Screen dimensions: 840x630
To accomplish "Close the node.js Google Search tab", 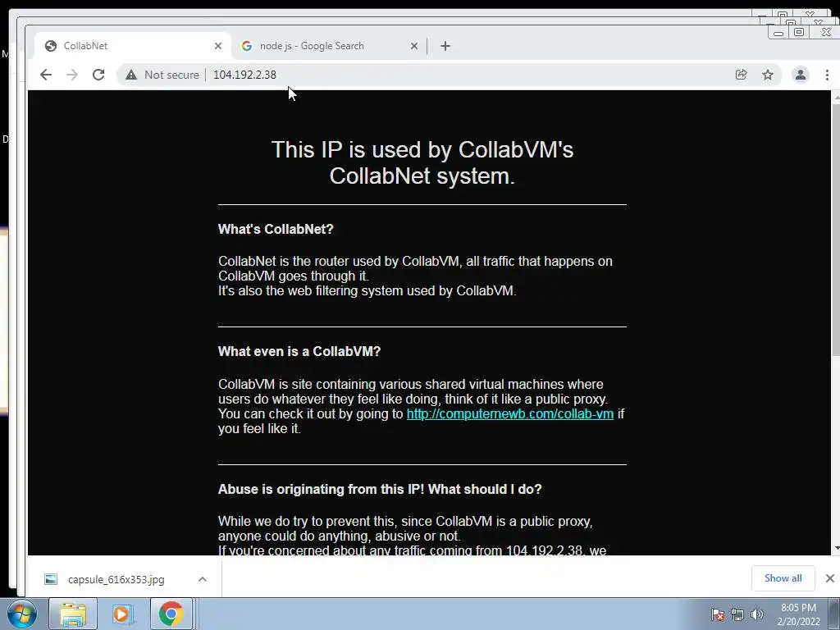I will [x=414, y=46].
